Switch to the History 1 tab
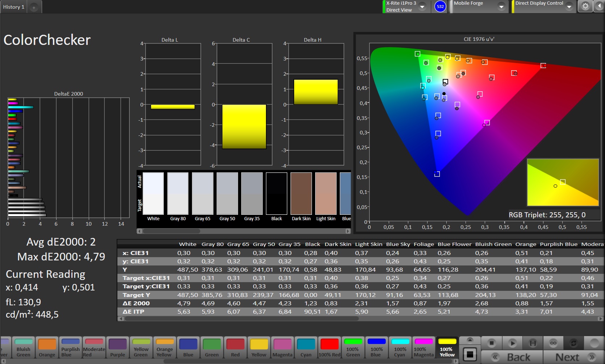 tap(14, 7)
